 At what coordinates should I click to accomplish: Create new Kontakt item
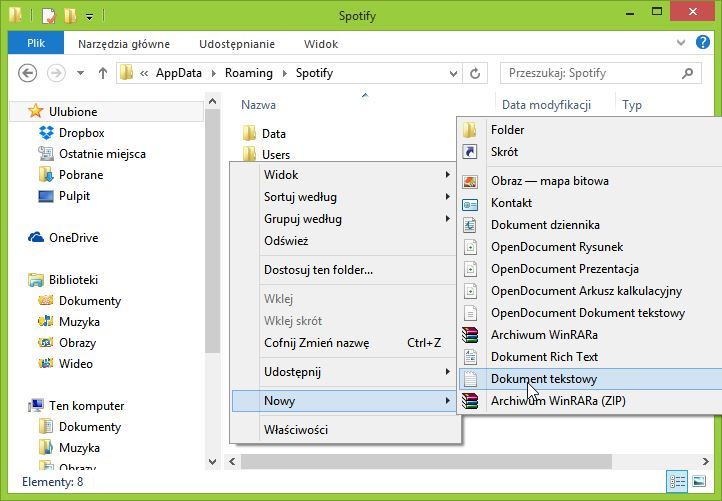[591, 203]
